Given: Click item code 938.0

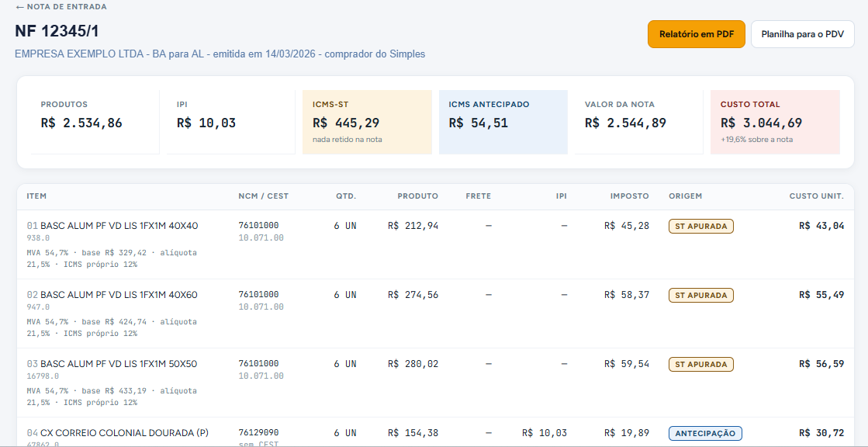Looking at the screenshot, I should pyautogui.click(x=38, y=238).
